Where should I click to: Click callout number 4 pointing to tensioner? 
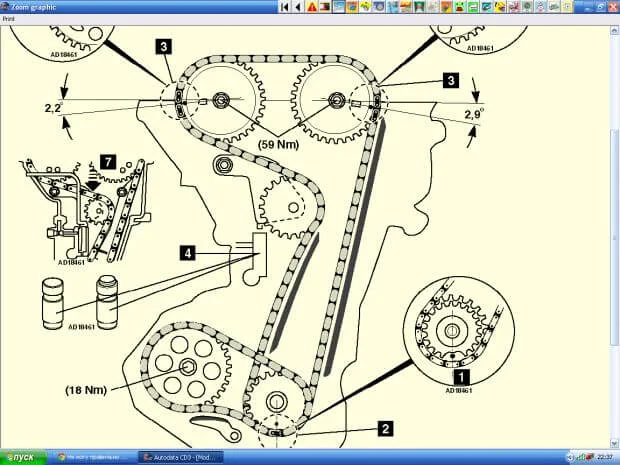click(186, 253)
